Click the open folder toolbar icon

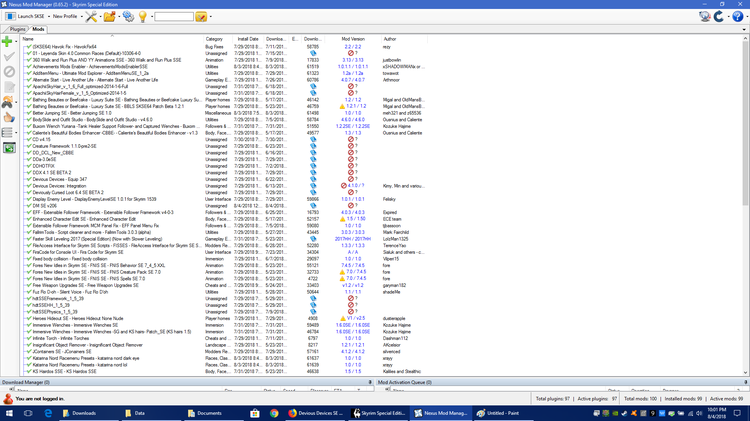110,17
